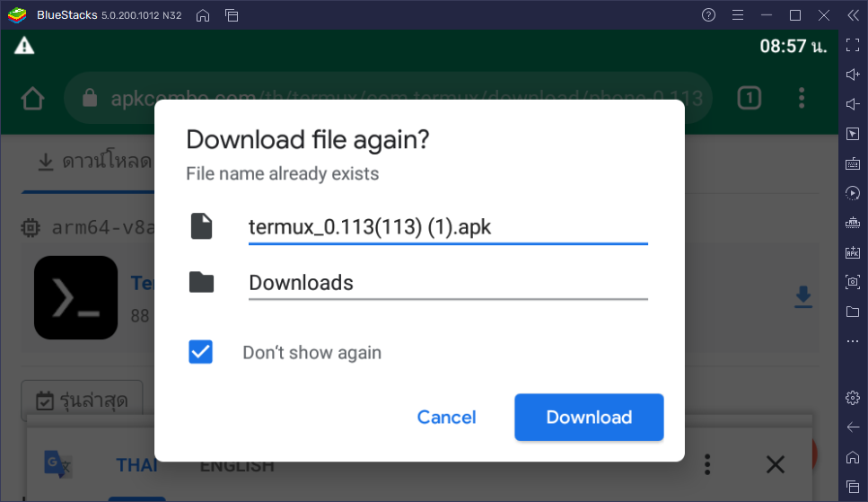868x502 pixels.
Task: Select ENGLISH in translate bar
Action: 237,467
